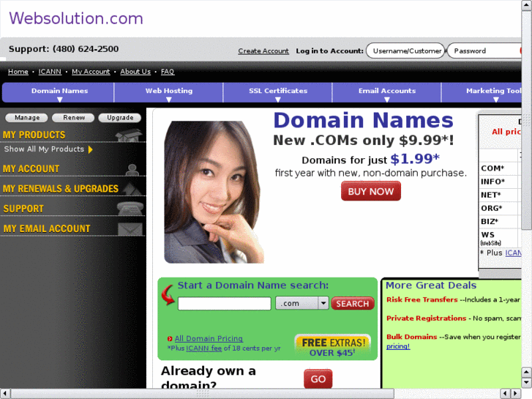Focus the Username/Customer login field

[x=405, y=51]
